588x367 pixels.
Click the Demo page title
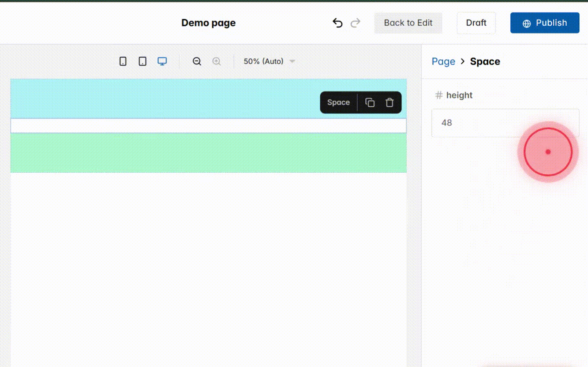208,23
